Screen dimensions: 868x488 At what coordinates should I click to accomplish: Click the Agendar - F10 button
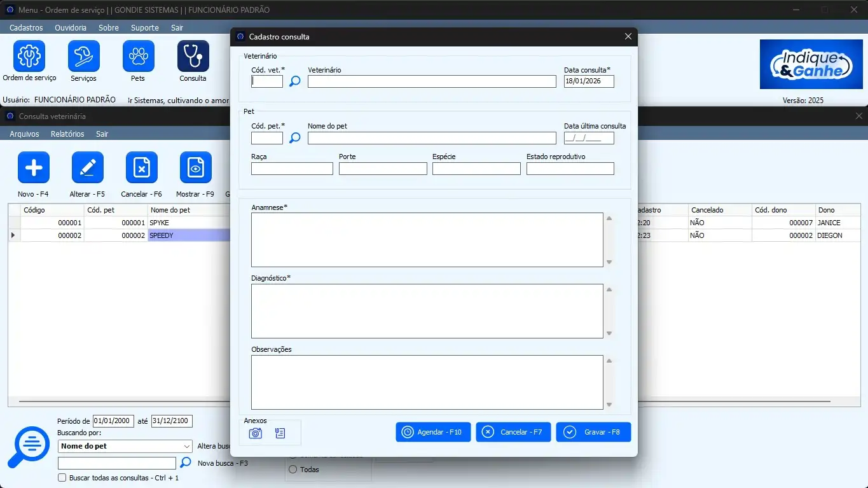coord(432,432)
